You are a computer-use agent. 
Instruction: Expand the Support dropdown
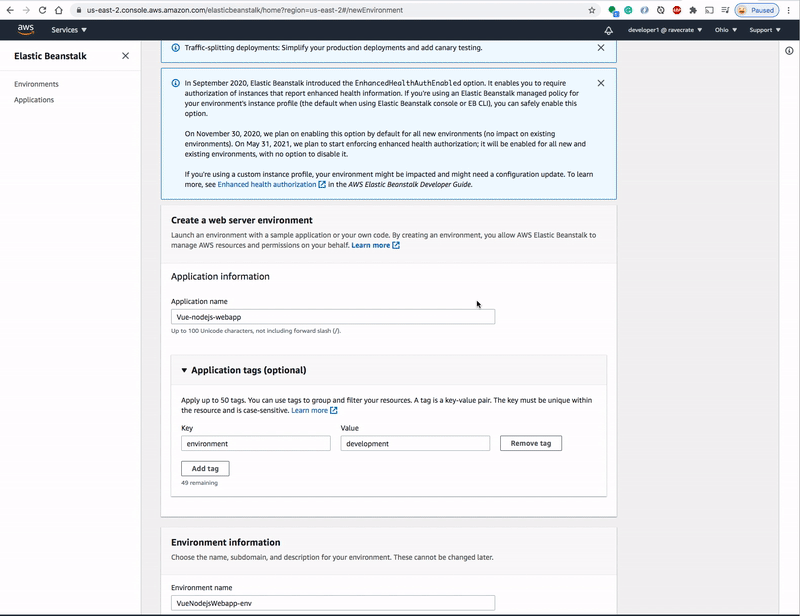coord(765,30)
